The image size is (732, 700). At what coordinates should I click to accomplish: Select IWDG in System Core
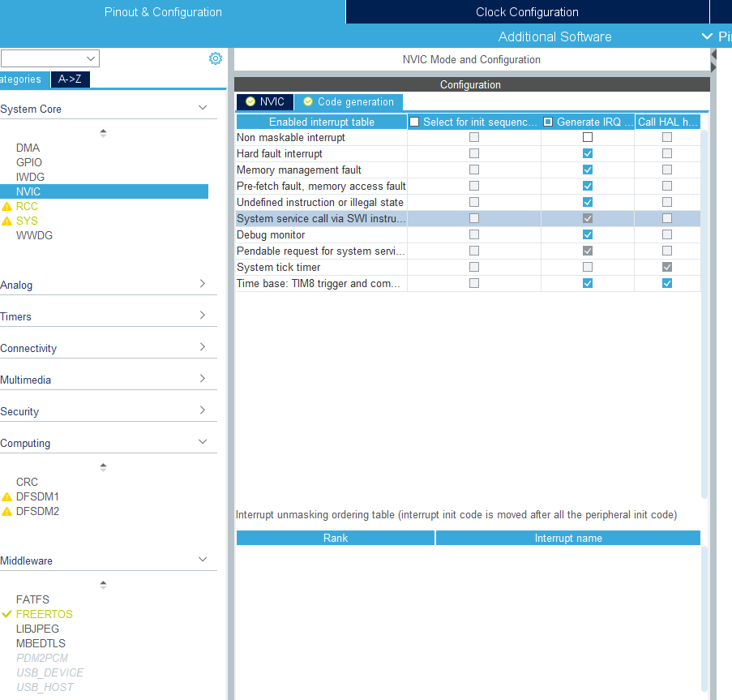[30, 177]
